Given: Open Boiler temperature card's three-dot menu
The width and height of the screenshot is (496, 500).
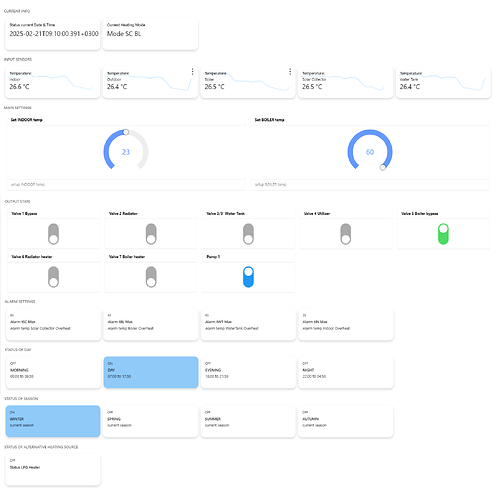Looking at the screenshot, I should pos(290,72).
